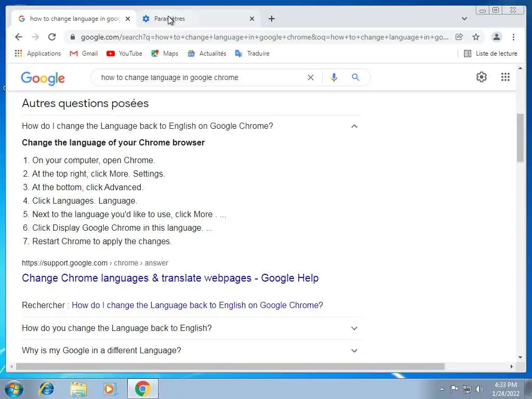
Task: Open the network tray icon
Action: (467, 389)
